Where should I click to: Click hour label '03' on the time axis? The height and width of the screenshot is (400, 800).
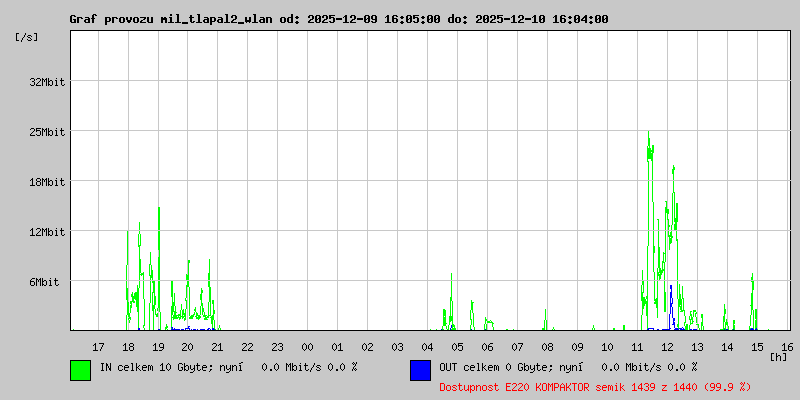[397, 347]
